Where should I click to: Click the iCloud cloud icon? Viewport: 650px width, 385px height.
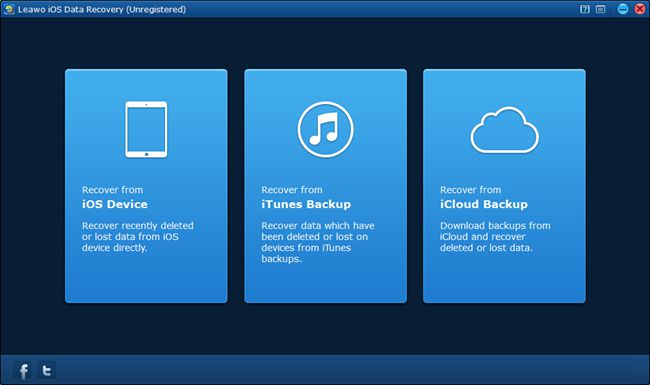(504, 130)
